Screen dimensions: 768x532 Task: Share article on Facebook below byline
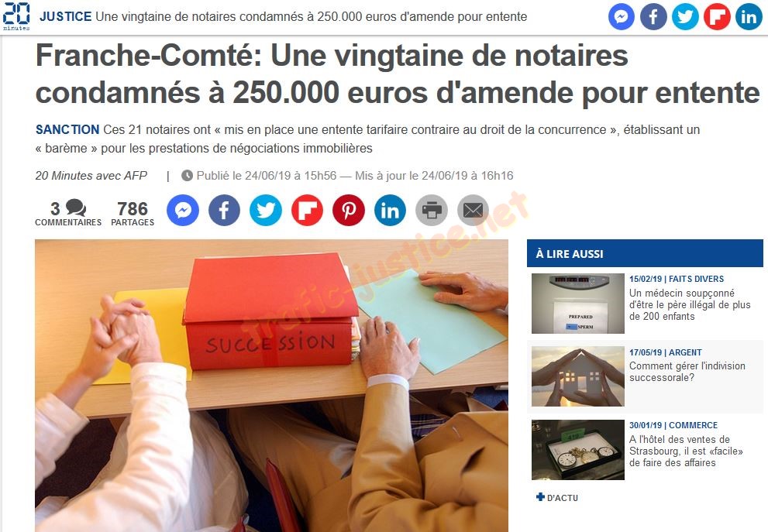point(224,211)
